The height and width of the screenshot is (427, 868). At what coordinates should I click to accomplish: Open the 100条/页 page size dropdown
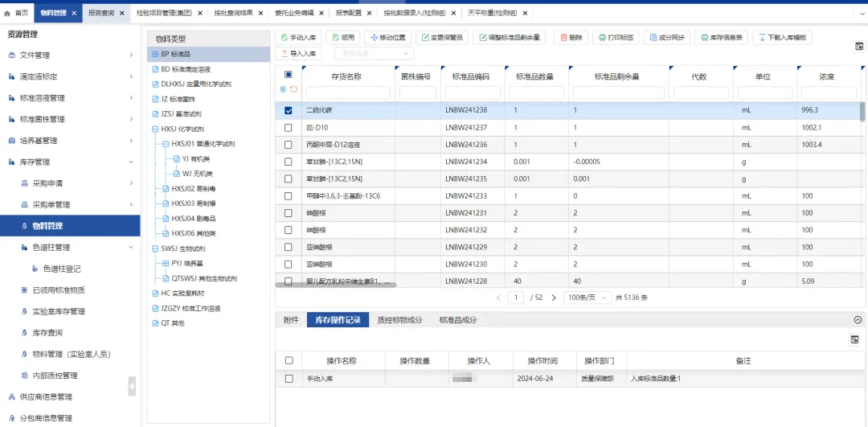coord(586,298)
